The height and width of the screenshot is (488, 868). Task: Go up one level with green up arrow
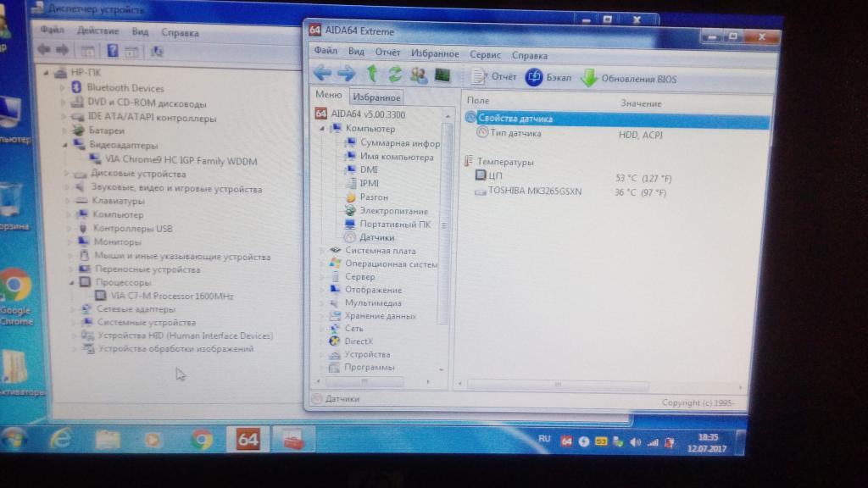click(372, 74)
